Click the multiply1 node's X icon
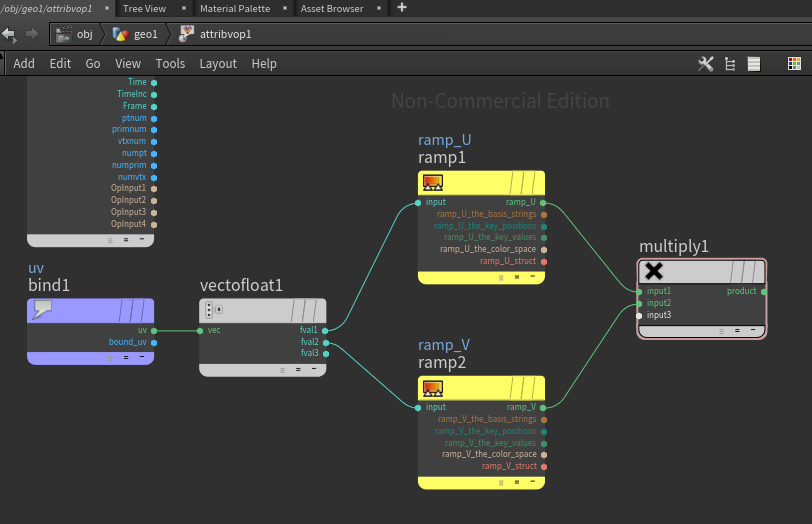Viewport: 812px width, 524px height. [x=654, y=271]
